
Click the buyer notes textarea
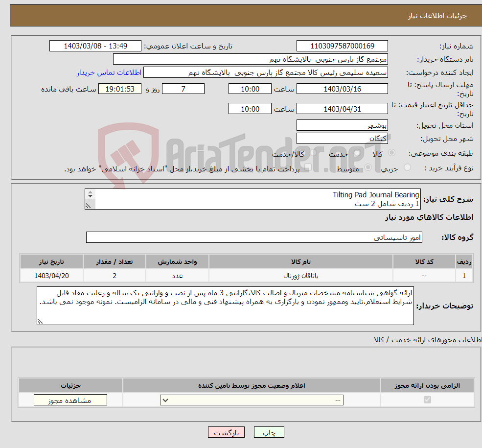click(x=225, y=306)
